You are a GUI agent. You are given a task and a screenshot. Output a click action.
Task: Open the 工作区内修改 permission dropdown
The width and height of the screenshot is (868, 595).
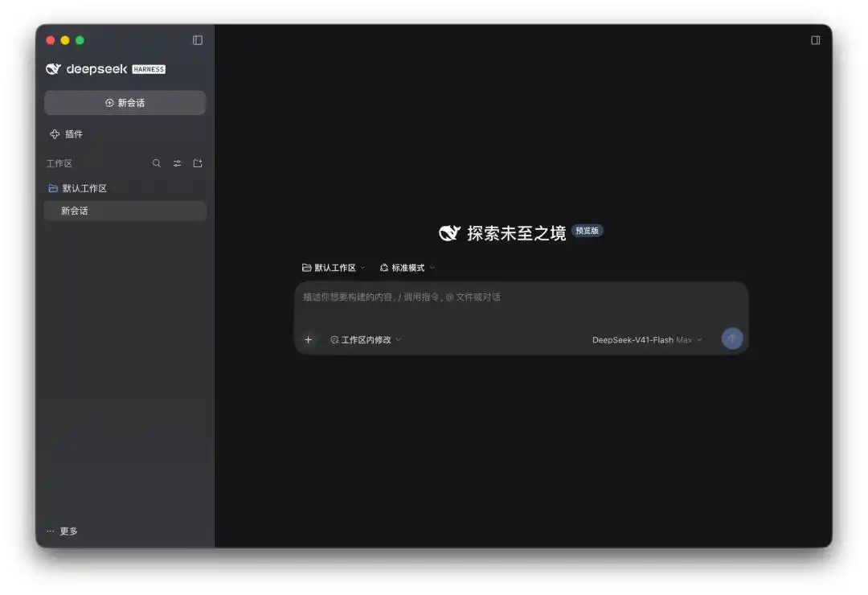point(366,339)
